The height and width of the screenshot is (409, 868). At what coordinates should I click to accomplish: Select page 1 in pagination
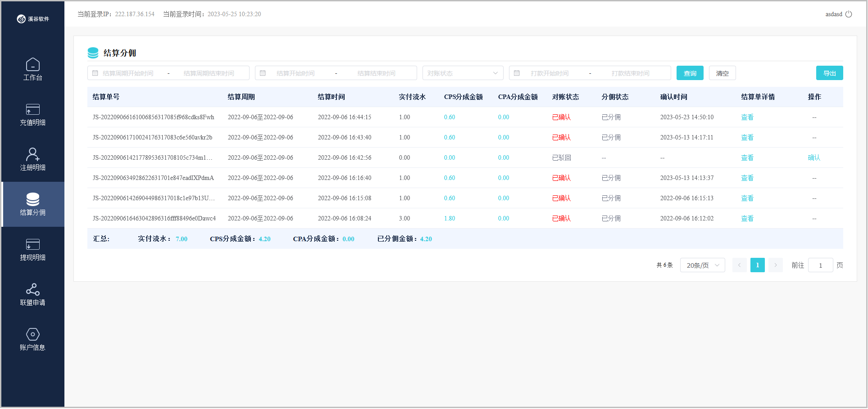[x=757, y=265]
